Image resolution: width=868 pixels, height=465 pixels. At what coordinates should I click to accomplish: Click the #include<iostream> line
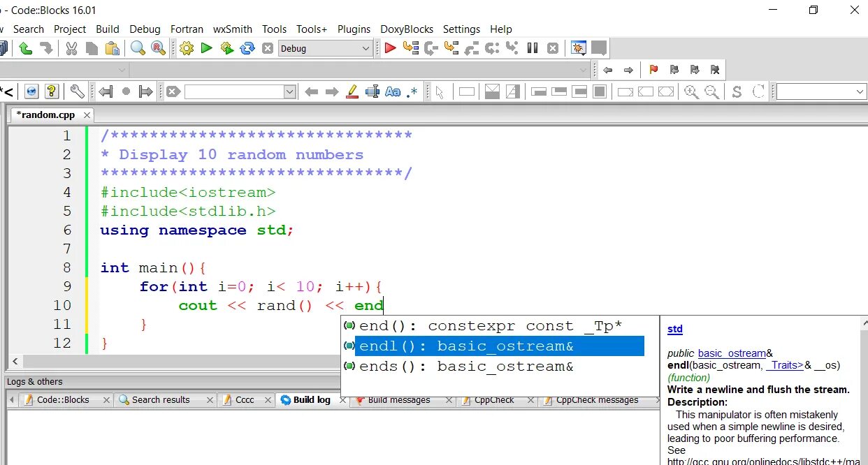tap(188, 193)
